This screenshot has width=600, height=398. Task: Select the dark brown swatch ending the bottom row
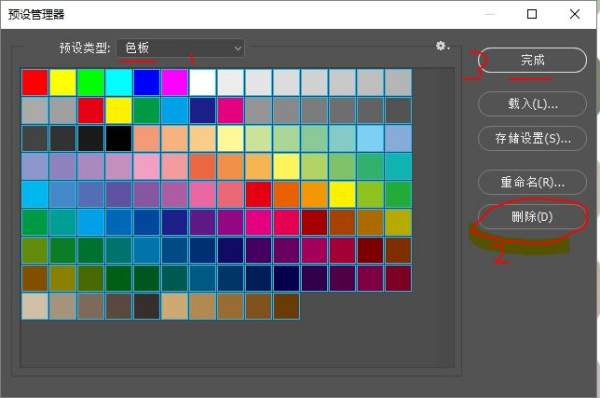point(286,306)
